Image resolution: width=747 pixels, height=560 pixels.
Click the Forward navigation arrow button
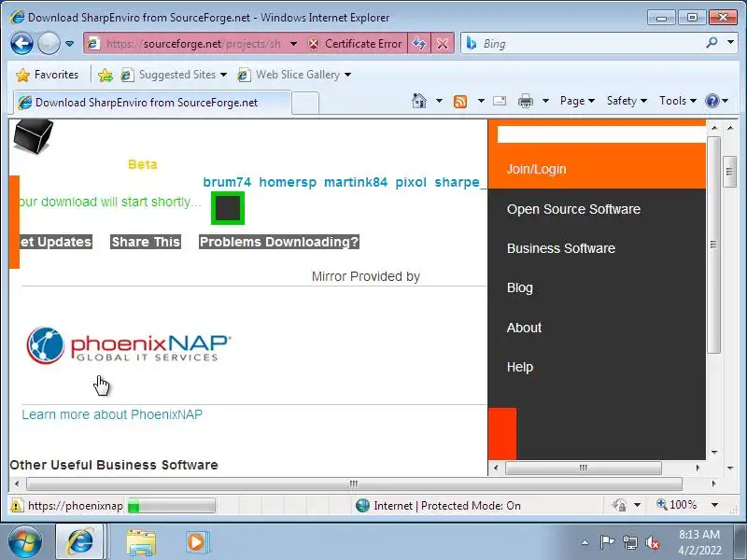click(49, 44)
